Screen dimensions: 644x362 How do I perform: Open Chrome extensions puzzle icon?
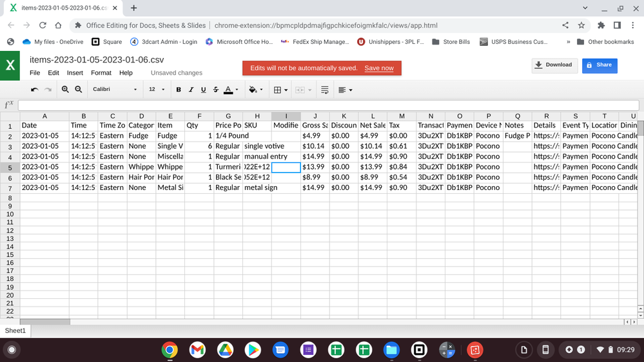pos(601,26)
